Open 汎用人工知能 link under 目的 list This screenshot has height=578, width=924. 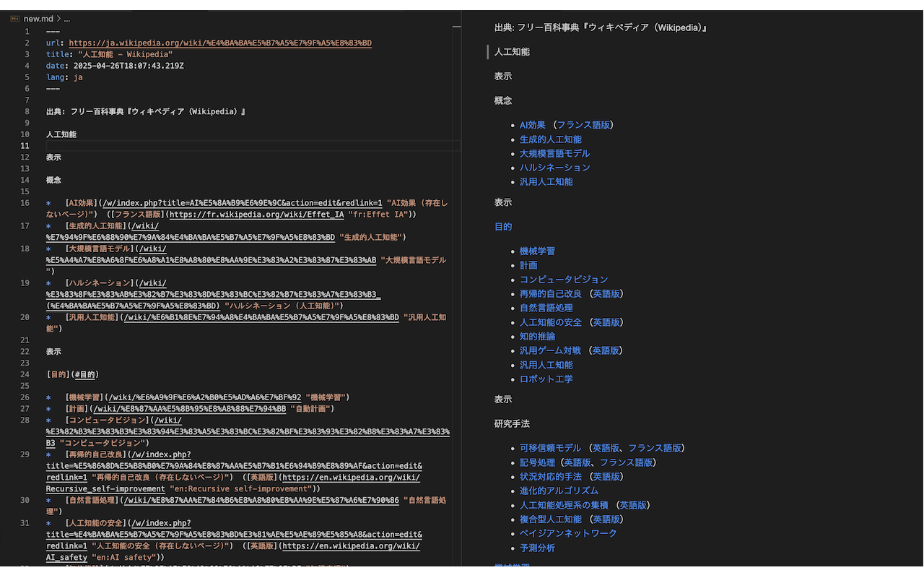pos(546,365)
